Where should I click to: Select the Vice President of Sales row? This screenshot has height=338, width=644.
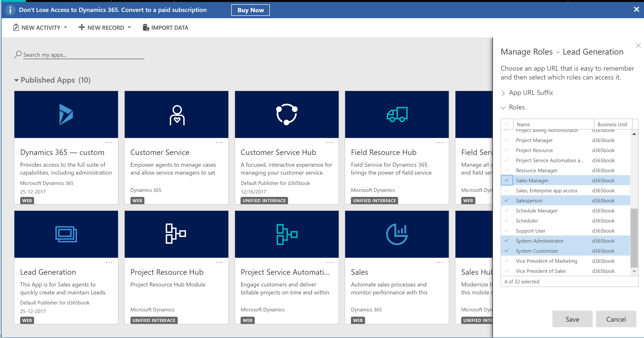point(565,271)
